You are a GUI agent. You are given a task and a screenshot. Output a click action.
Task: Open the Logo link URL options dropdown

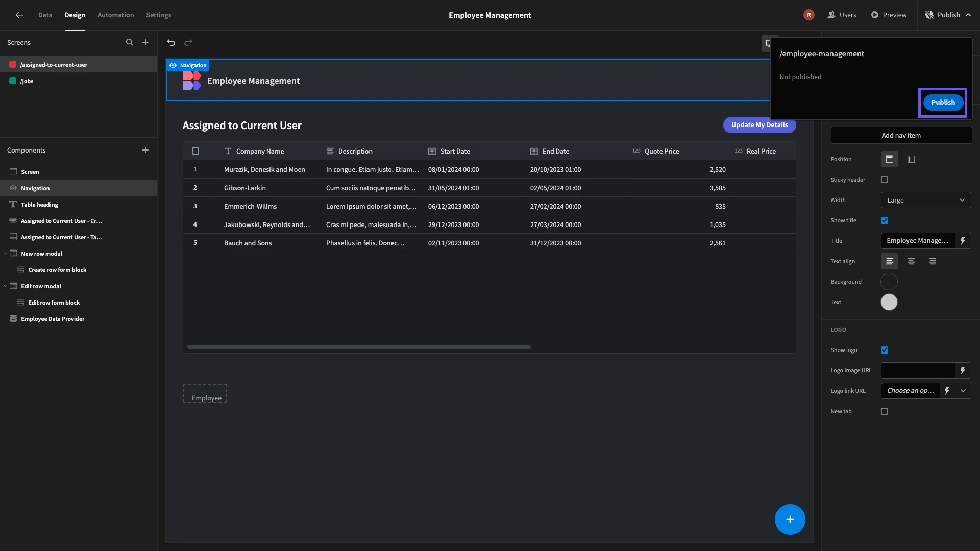tap(963, 391)
